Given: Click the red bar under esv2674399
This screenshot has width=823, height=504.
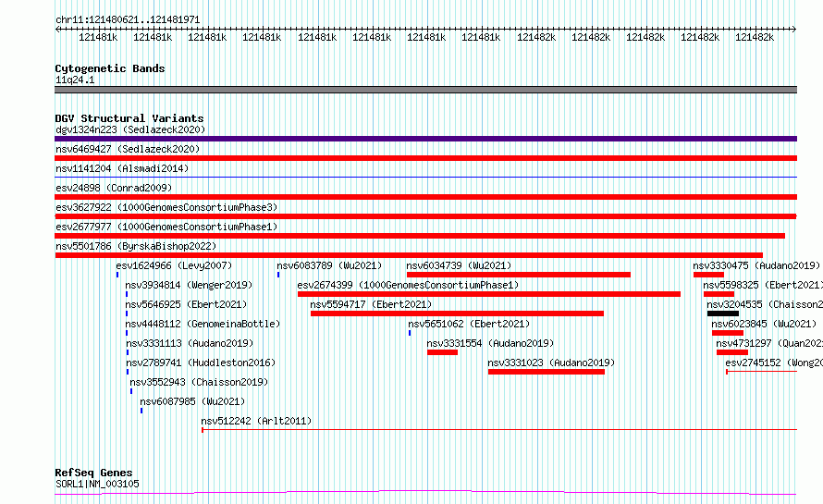Looking at the screenshot, I should [x=488, y=294].
